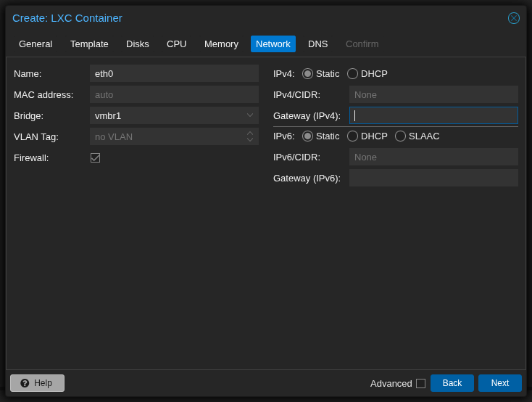
Task: Click the Gateway (IPv6) input field
Action: click(x=433, y=178)
